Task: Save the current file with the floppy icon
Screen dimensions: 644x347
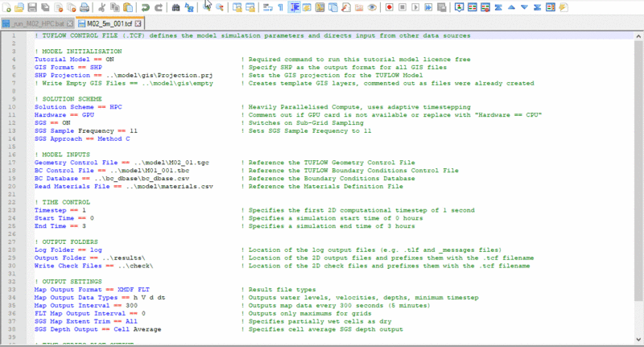Action: tap(31, 7)
